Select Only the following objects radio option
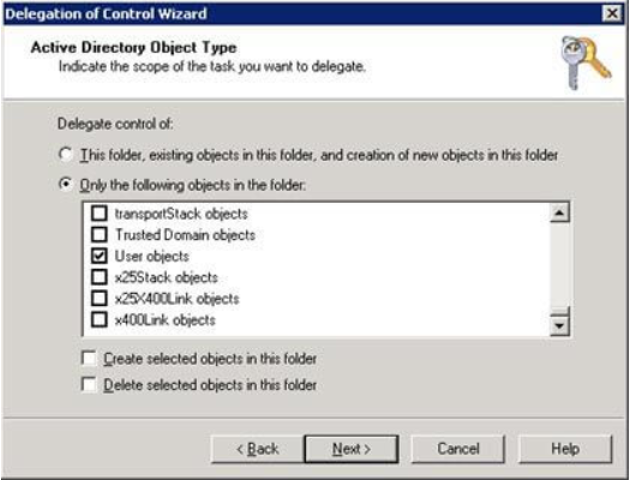This screenshot has height=480, width=630. 65,184
